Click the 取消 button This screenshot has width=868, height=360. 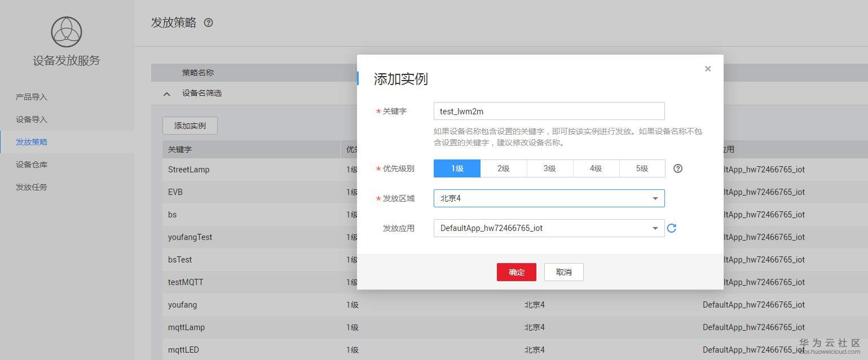point(564,272)
